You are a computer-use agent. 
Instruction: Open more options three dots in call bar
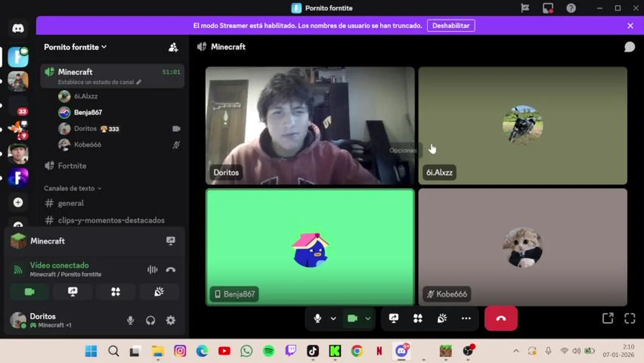click(466, 318)
